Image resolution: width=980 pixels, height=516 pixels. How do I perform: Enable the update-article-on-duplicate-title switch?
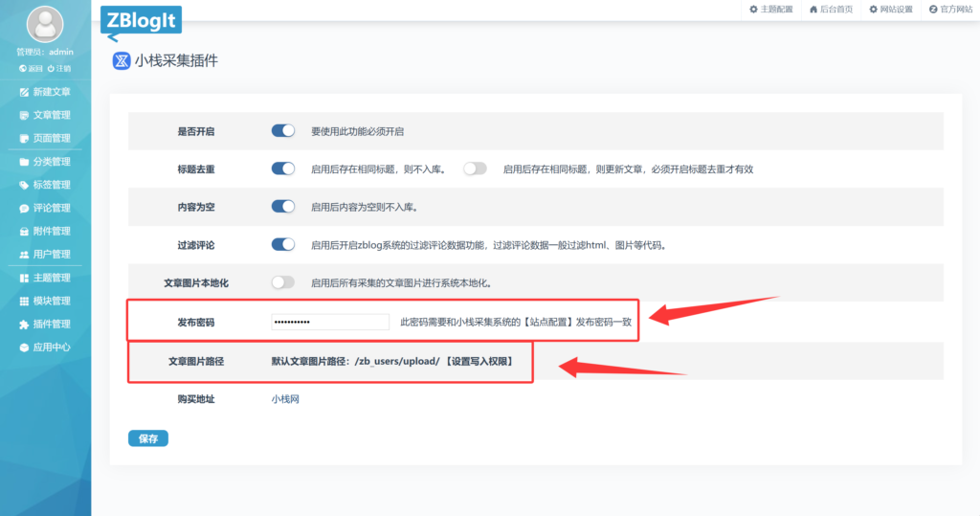[475, 168]
